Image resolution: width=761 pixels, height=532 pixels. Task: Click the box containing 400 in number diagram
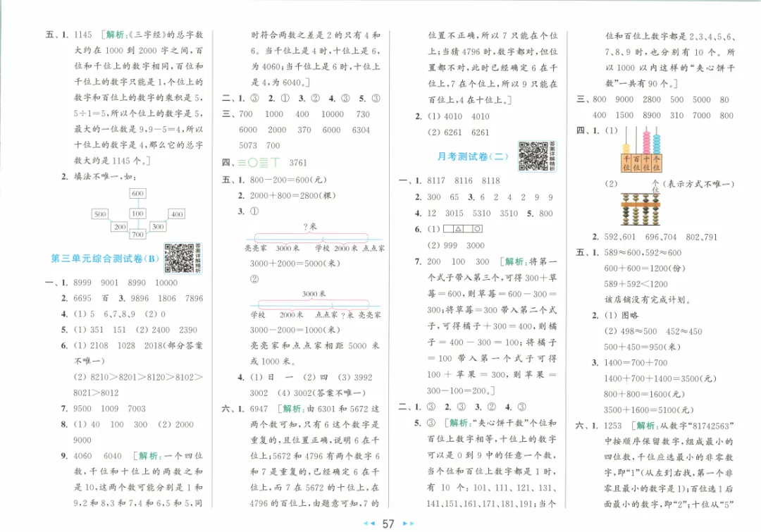(177, 214)
